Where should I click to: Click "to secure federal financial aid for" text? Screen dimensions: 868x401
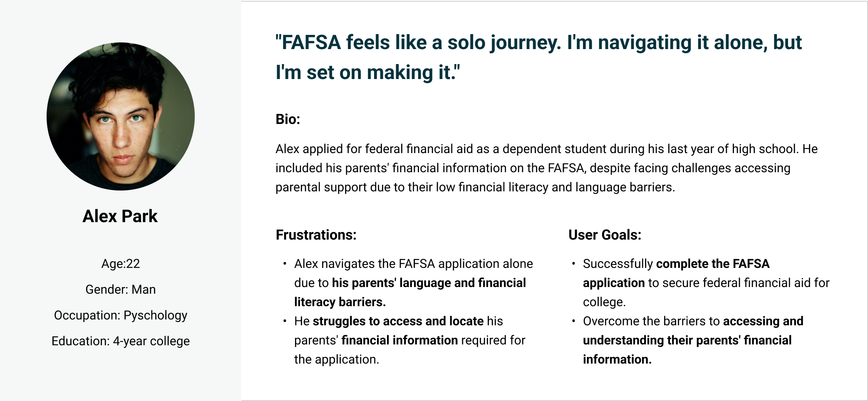[739, 283]
